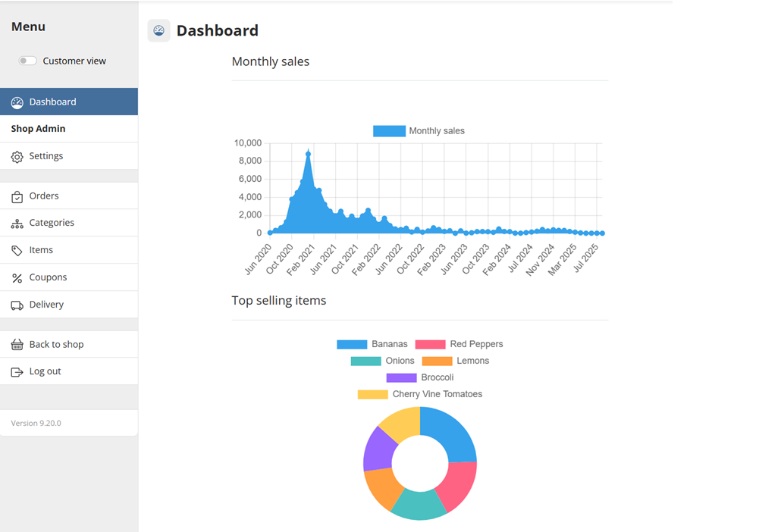The height and width of the screenshot is (532, 759).
Task: Open the Categories menu entry
Action: point(52,223)
